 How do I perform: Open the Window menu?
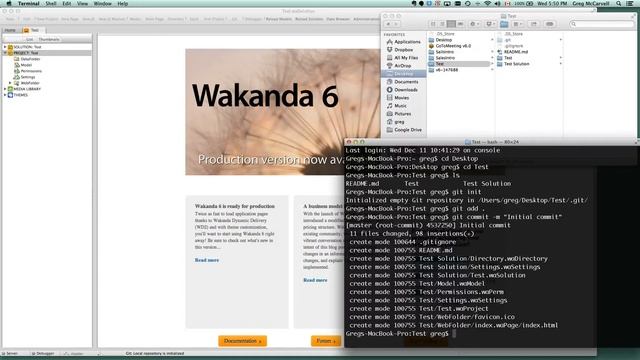point(102,3)
